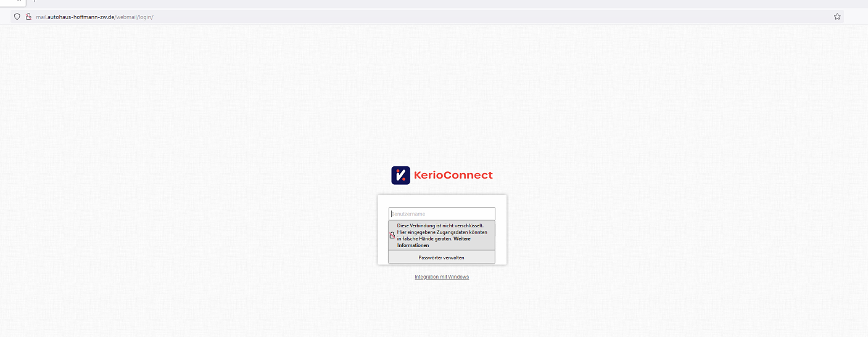
Task: Bookmark this page with the star icon
Action: pyautogui.click(x=837, y=17)
